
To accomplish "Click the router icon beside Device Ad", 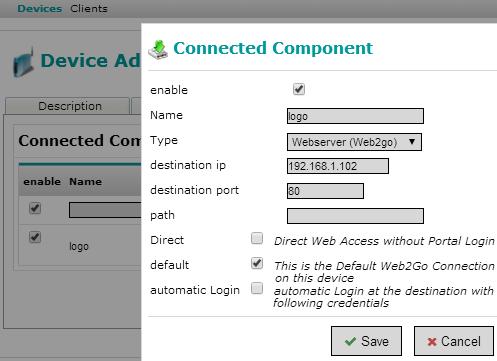I will 24,62.
